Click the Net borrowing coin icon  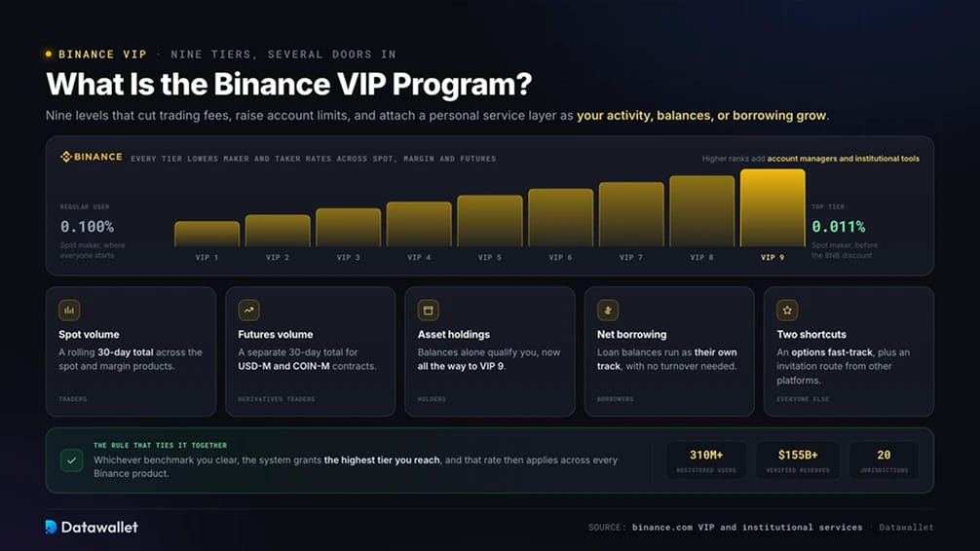[x=608, y=310]
